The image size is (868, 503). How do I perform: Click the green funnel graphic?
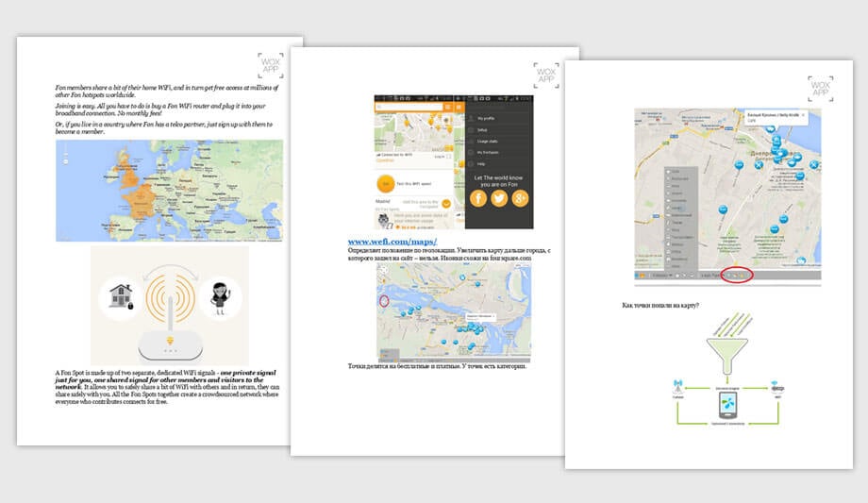click(727, 356)
